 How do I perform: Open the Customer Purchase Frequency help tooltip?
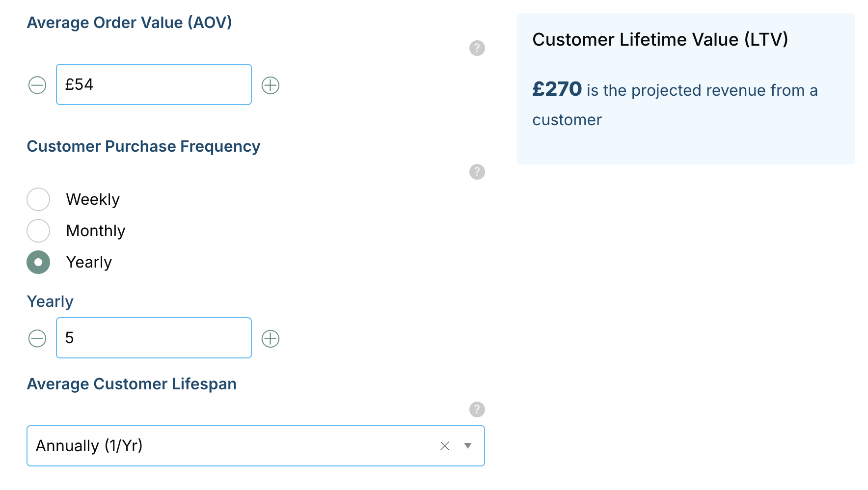click(x=477, y=172)
